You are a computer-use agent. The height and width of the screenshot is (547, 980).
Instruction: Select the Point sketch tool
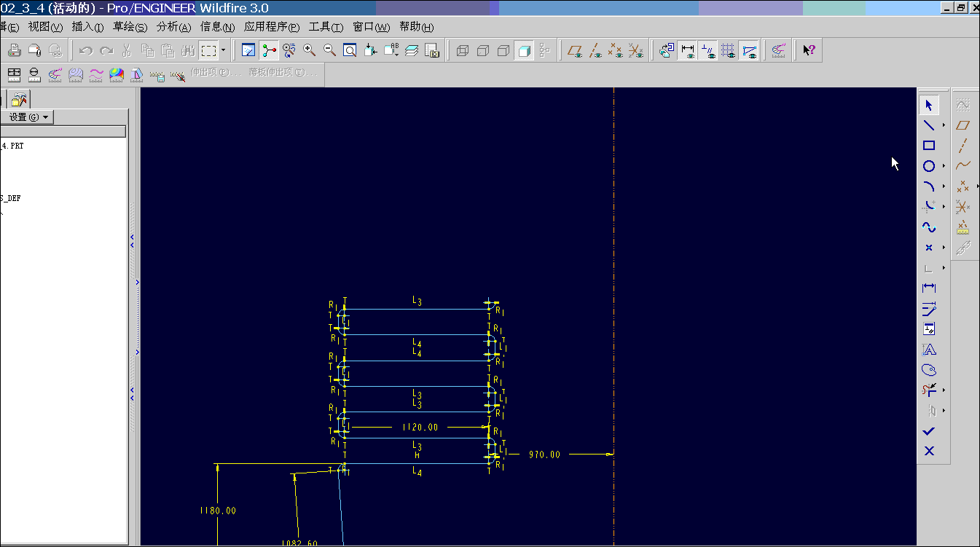coord(929,248)
